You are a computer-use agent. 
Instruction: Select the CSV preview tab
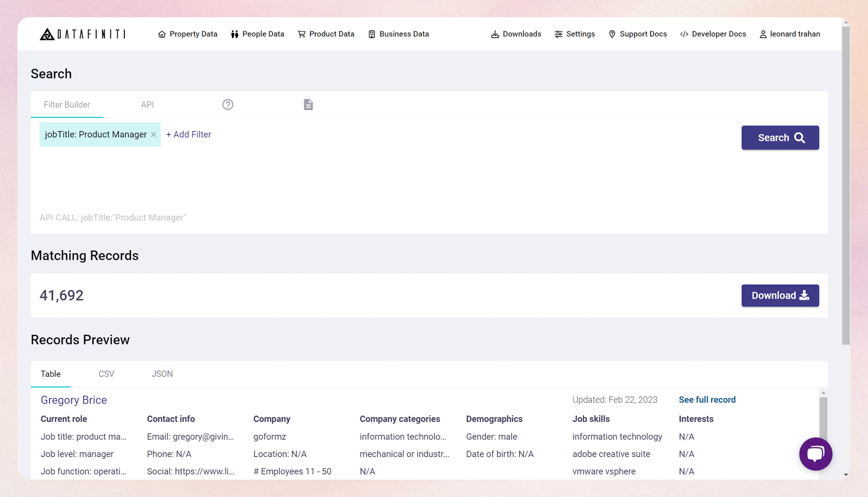pos(106,374)
